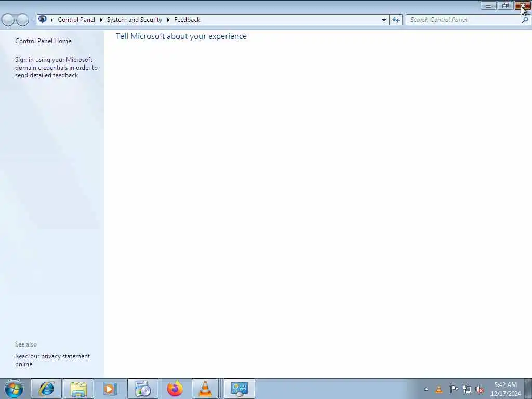Click heading Tell Microsoft about your experience

click(181, 36)
